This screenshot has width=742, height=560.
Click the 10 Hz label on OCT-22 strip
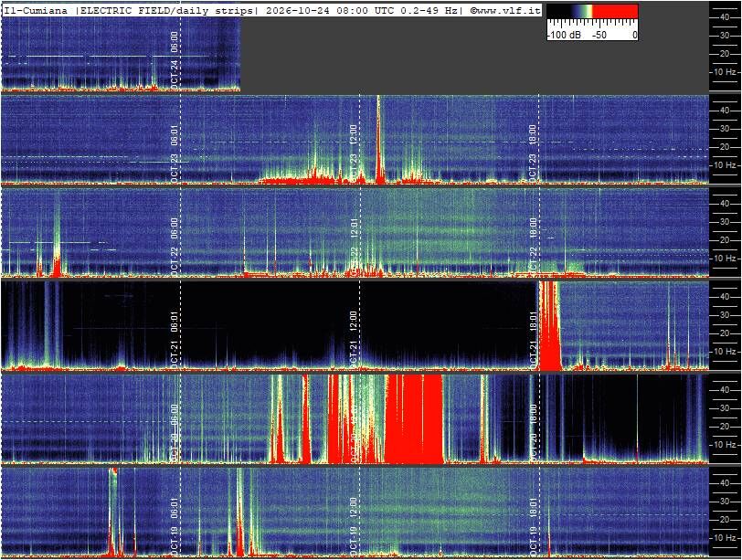(x=725, y=259)
